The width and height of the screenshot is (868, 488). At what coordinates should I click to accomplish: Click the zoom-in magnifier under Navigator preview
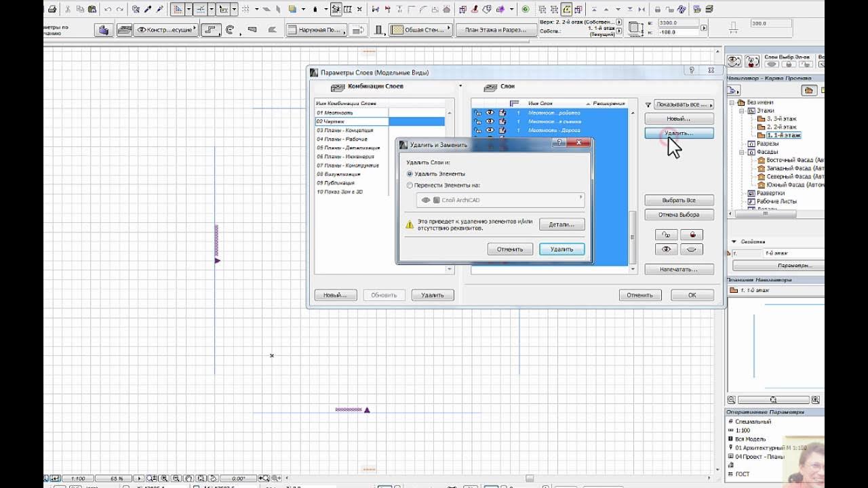point(816,400)
